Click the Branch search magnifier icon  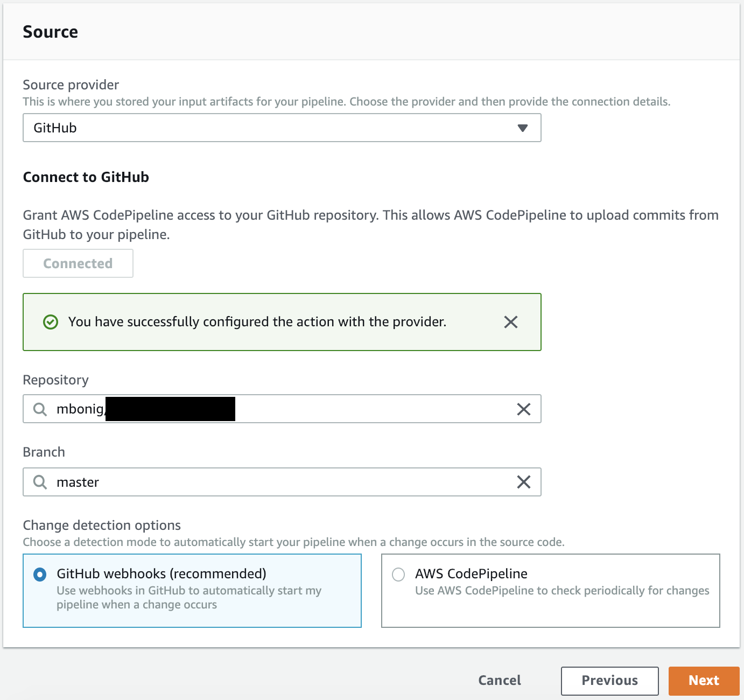click(40, 482)
